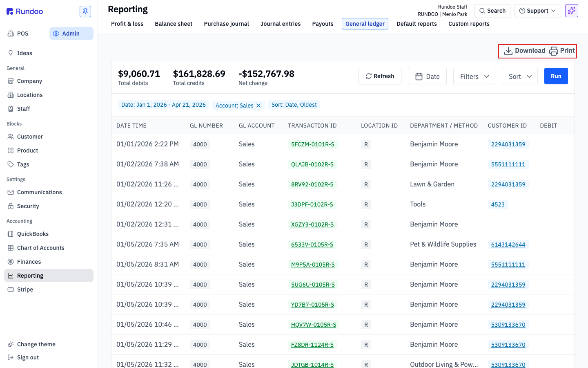Viewport: 588px width, 368px height.
Task: Open the AI sparkle assistant icon
Action: [572, 11]
